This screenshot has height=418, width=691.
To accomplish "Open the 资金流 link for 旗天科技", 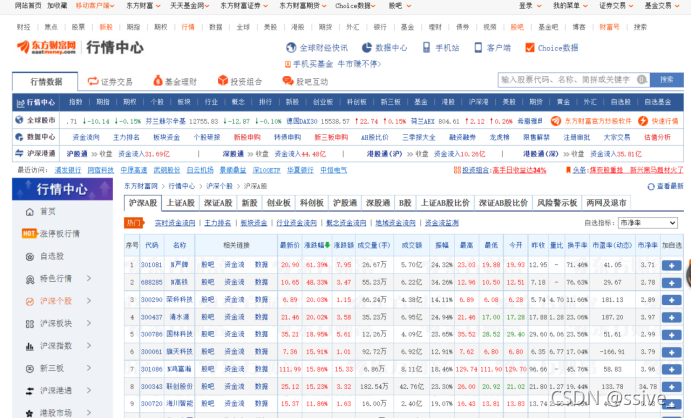I will (234, 351).
